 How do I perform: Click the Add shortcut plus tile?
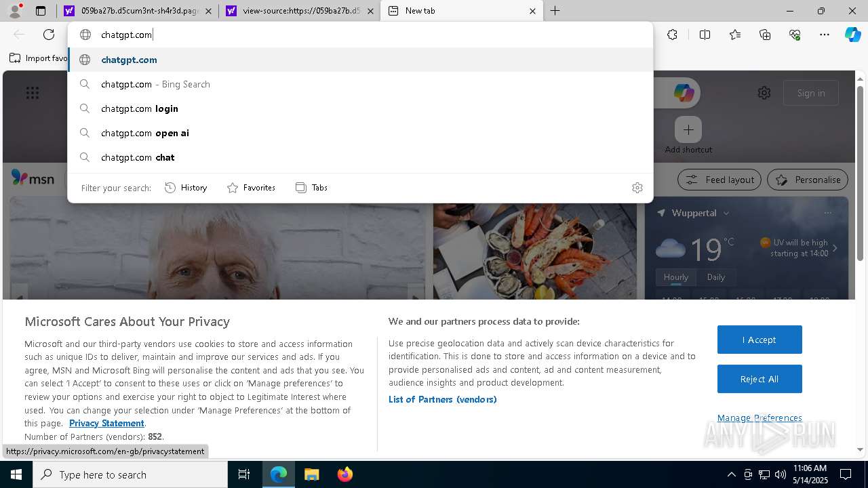click(x=688, y=129)
